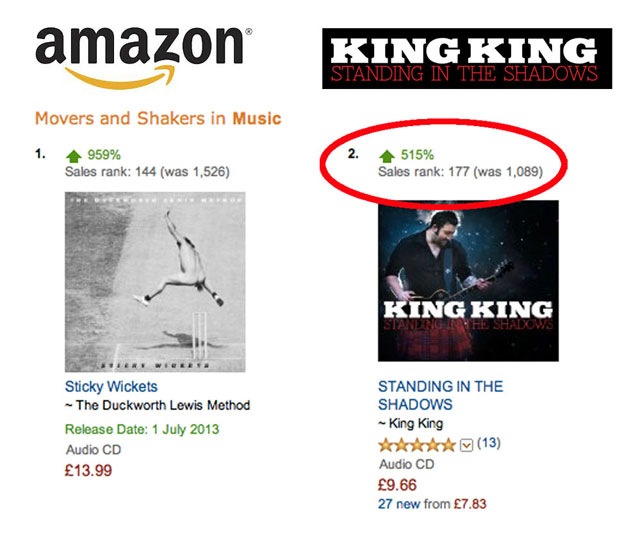The image size is (640, 536).
Task: Click the five-star rating icons
Action: coord(417,445)
